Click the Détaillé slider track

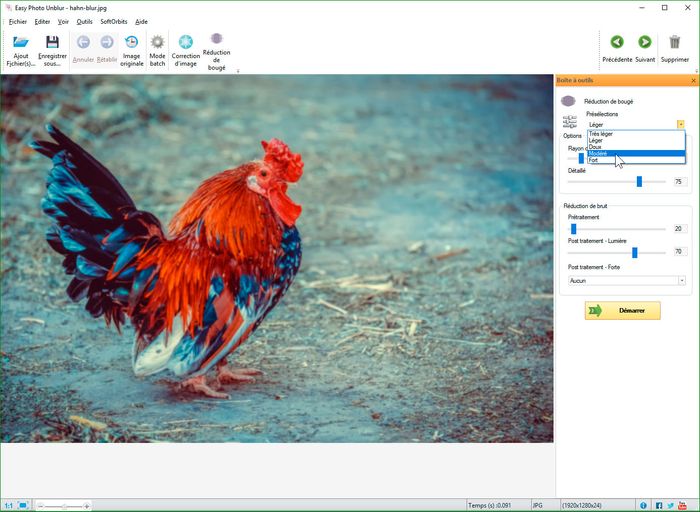pos(600,182)
